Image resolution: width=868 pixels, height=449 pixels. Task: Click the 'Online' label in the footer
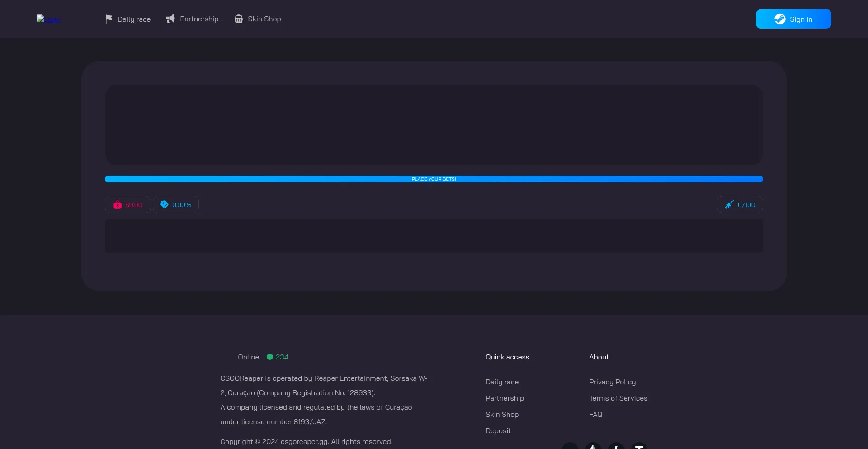click(249, 357)
